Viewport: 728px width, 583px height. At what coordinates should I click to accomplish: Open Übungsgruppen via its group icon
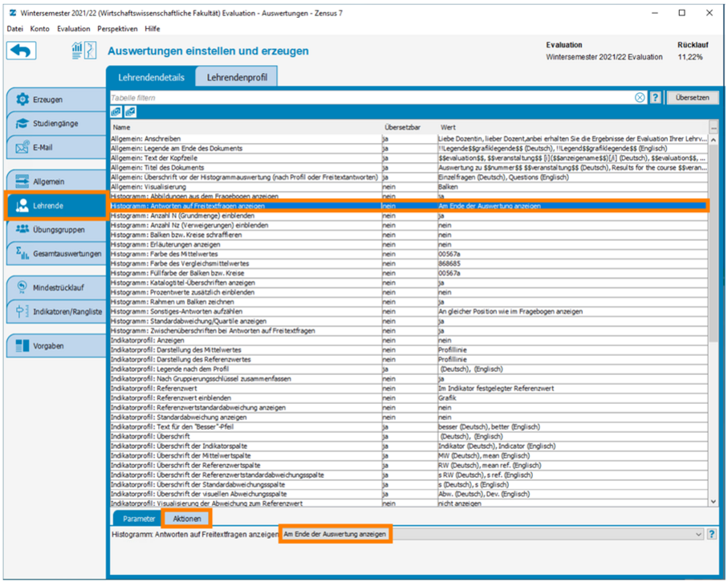pos(22,229)
